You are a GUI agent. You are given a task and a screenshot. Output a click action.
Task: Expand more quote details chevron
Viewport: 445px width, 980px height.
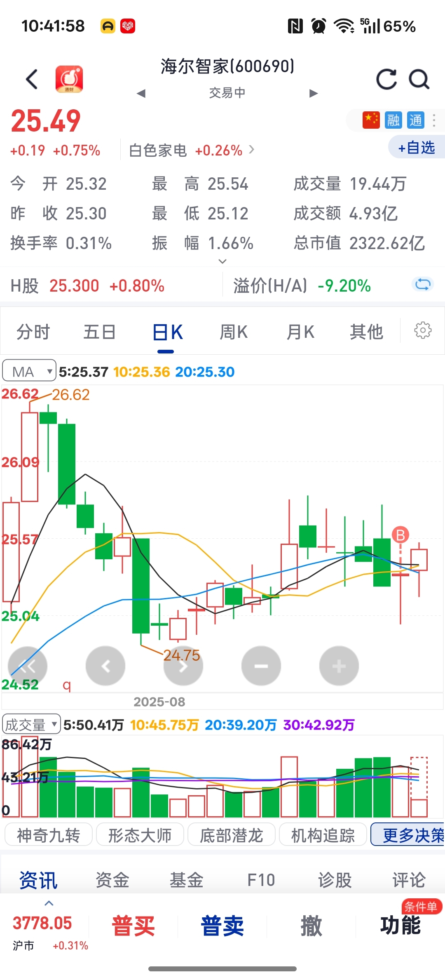(x=222, y=261)
